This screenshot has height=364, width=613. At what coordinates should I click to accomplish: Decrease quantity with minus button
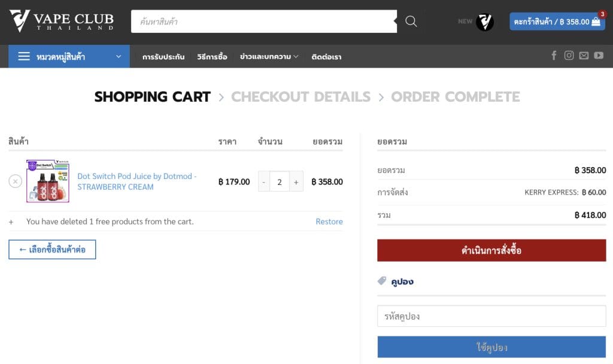click(264, 181)
